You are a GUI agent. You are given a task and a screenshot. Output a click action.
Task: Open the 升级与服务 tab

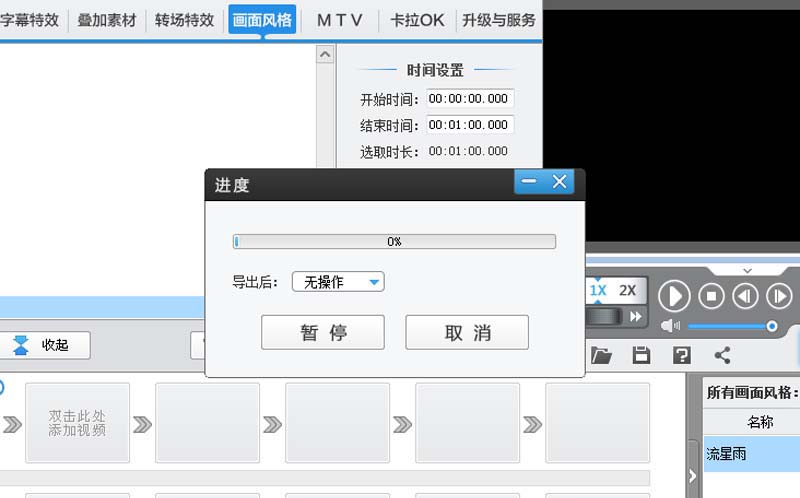(498, 20)
